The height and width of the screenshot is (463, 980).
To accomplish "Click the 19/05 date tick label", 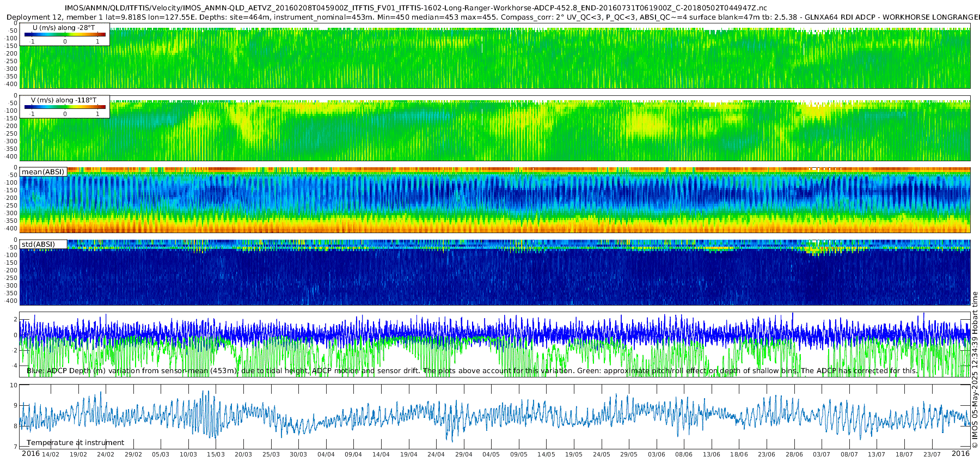I will coord(574,454).
